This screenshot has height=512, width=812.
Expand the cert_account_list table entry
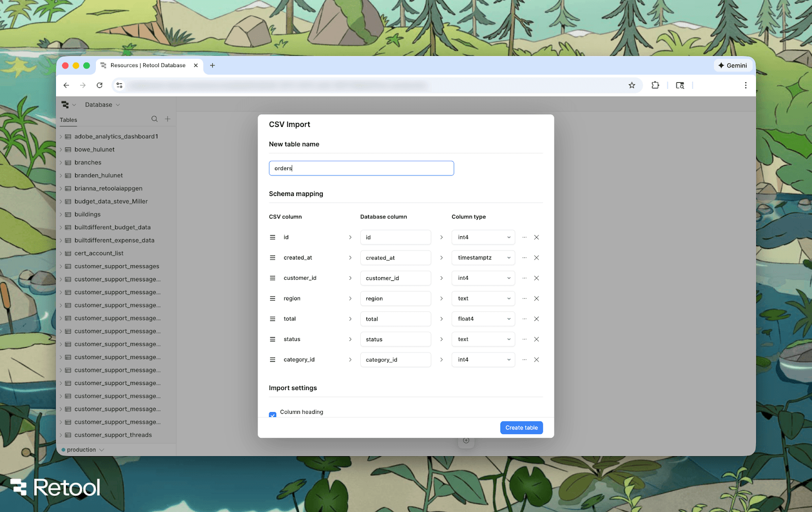click(61, 253)
